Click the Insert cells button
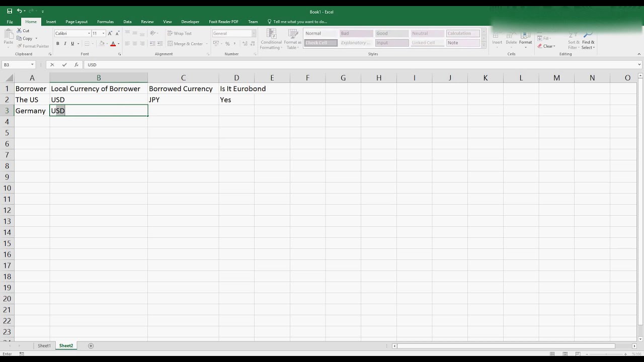This screenshot has height=362, width=644. (497, 37)
